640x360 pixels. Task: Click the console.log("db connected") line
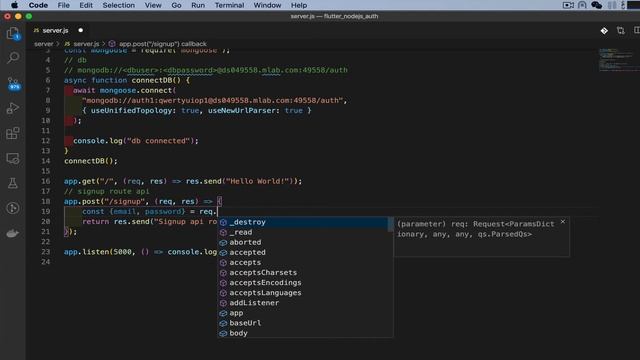(x=136, y=141)
